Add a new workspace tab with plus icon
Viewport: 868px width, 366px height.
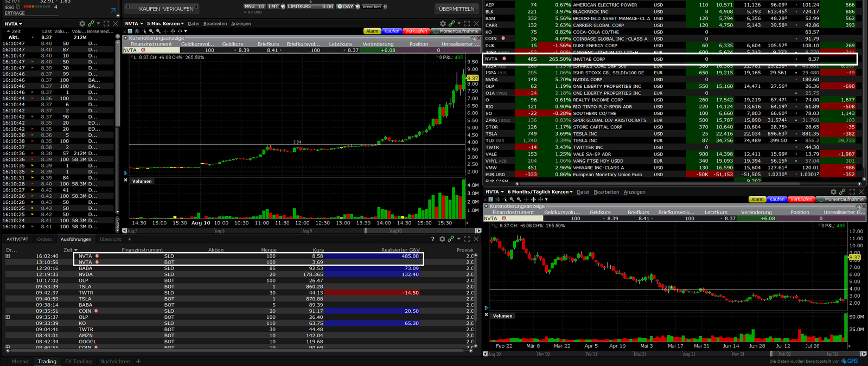tap(138, 361)
